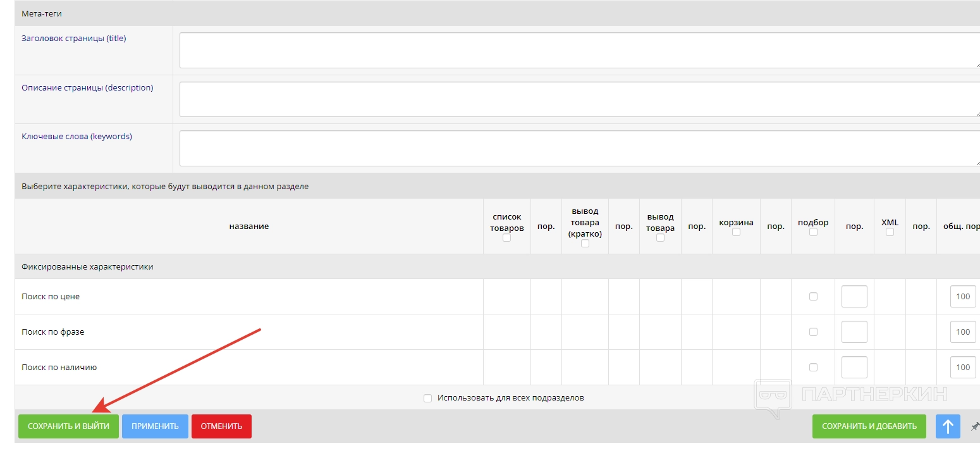Check the 'вывод товара (кратко)' column checkbox
The image size is (980, 453).
[x=585, y=243]
